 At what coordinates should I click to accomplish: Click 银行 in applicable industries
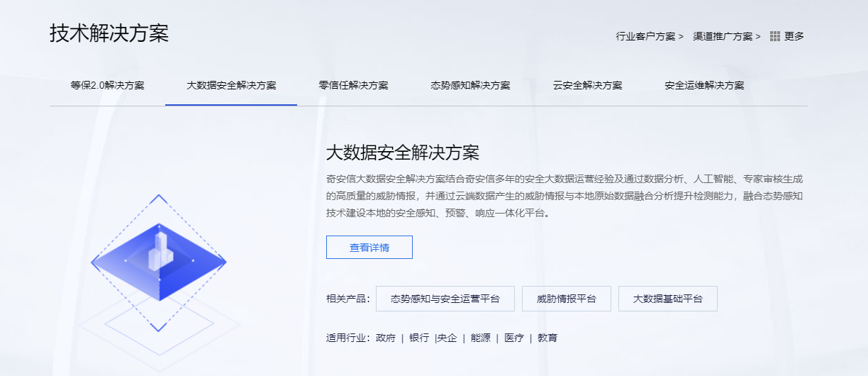[419, 338]
